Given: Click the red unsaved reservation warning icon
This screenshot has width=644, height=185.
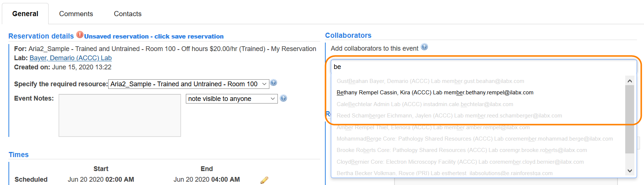Looking at the screenshot, I should click(x=80, y=35).
